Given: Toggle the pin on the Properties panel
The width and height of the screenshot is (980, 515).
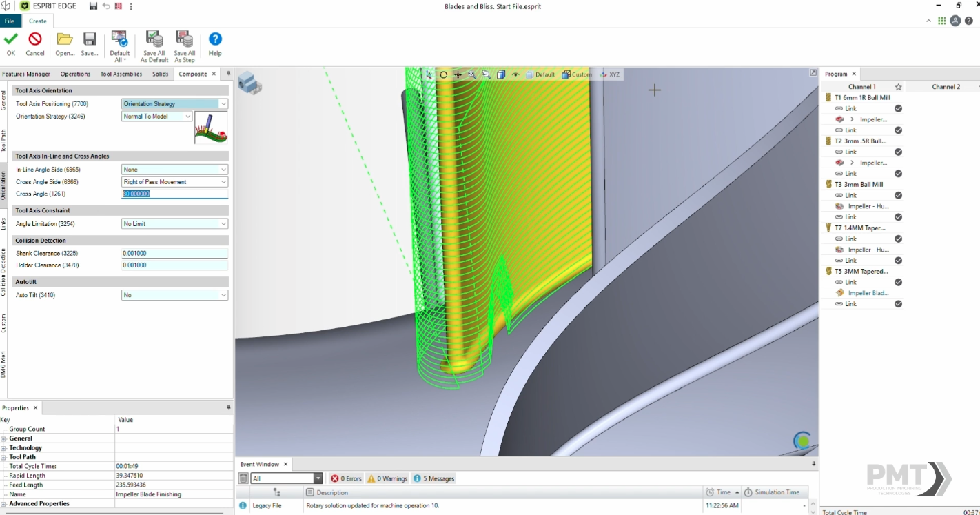Looking at the screenshot, I should click(229, 407).
